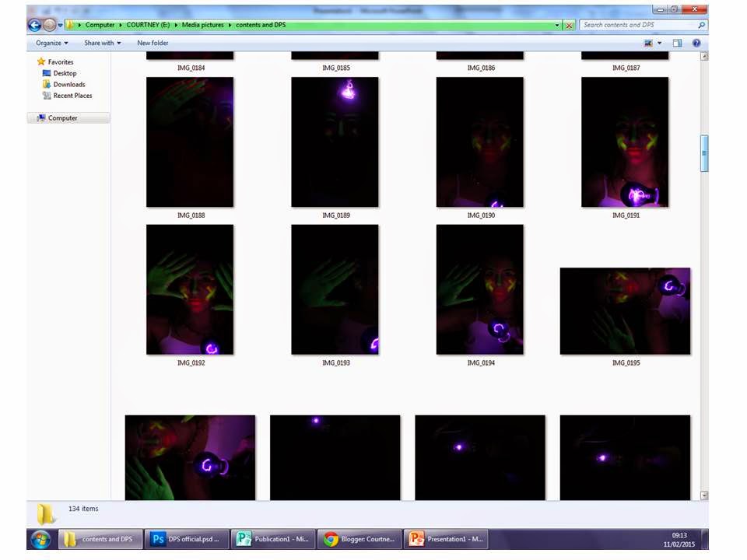Viewport: 747px width, 560px height.
Task: Select the IMG_0193 thumbnail
Action: pyautogui.click(x=335, y=289)
